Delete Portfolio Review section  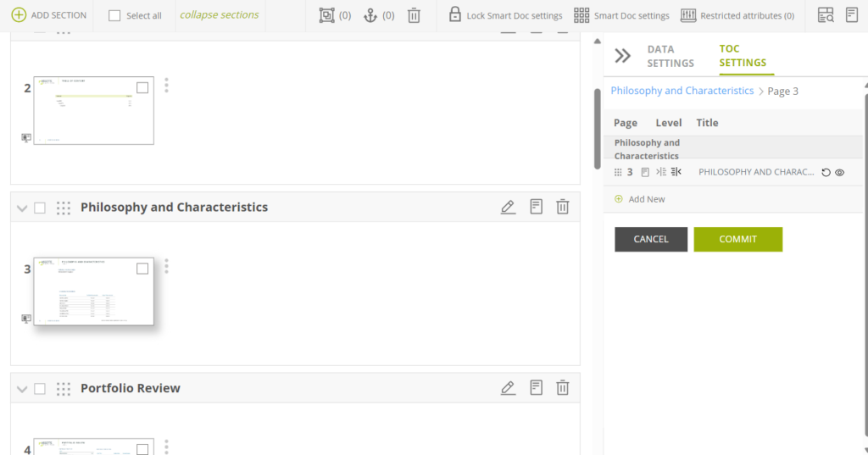point(563,387)
